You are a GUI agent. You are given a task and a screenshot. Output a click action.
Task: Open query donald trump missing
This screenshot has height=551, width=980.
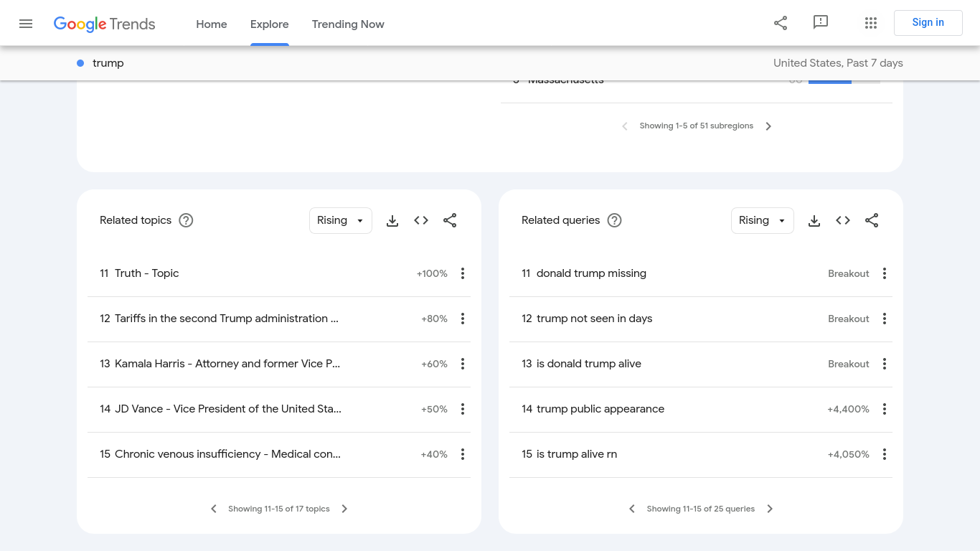pos(591,273)
